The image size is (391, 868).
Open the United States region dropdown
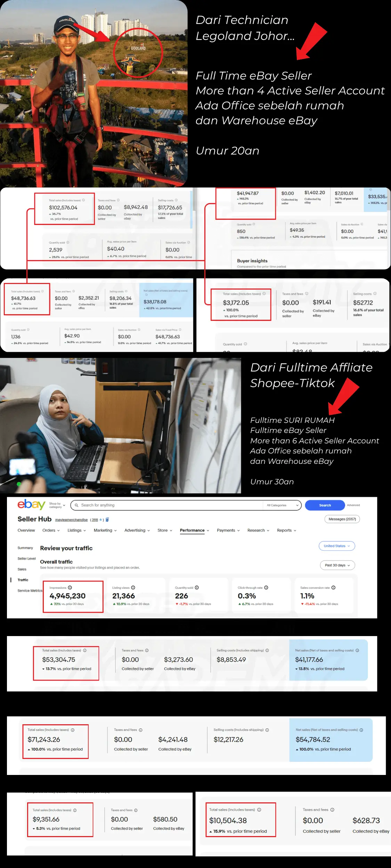click(x=336, y=546)
